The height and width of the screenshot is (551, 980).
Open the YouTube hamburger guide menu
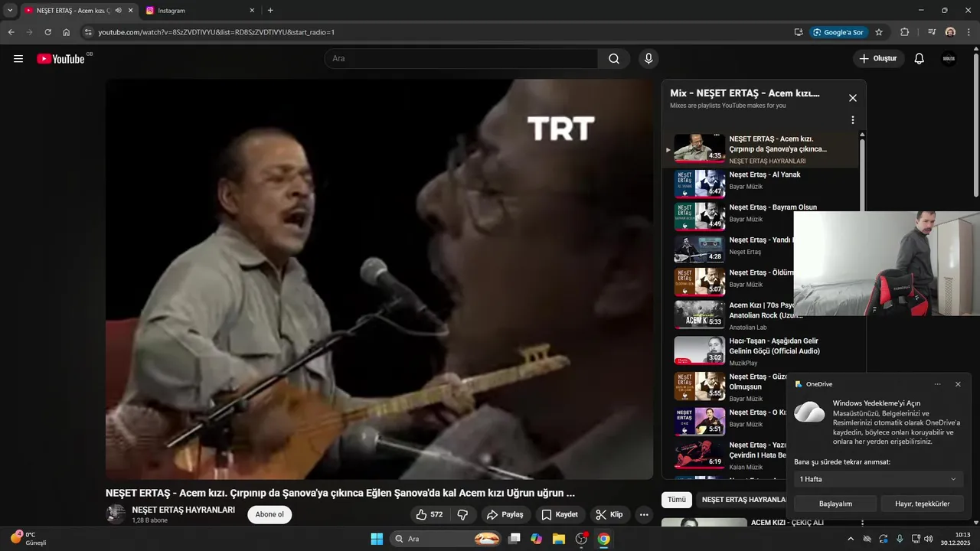pyautogui.click(x=18, y=59)
